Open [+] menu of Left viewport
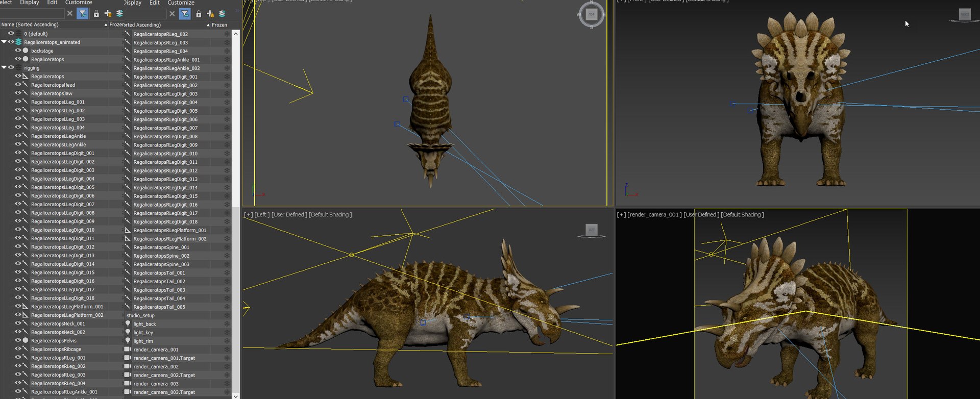This screenshot has height=399, width=980. (x=248, y=215)
